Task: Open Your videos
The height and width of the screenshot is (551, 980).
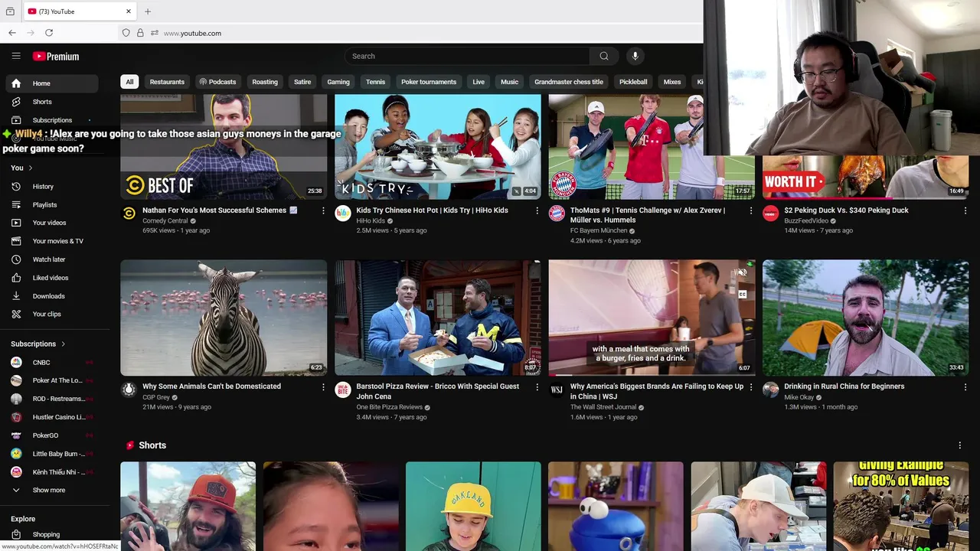Action: click(52, 223)
